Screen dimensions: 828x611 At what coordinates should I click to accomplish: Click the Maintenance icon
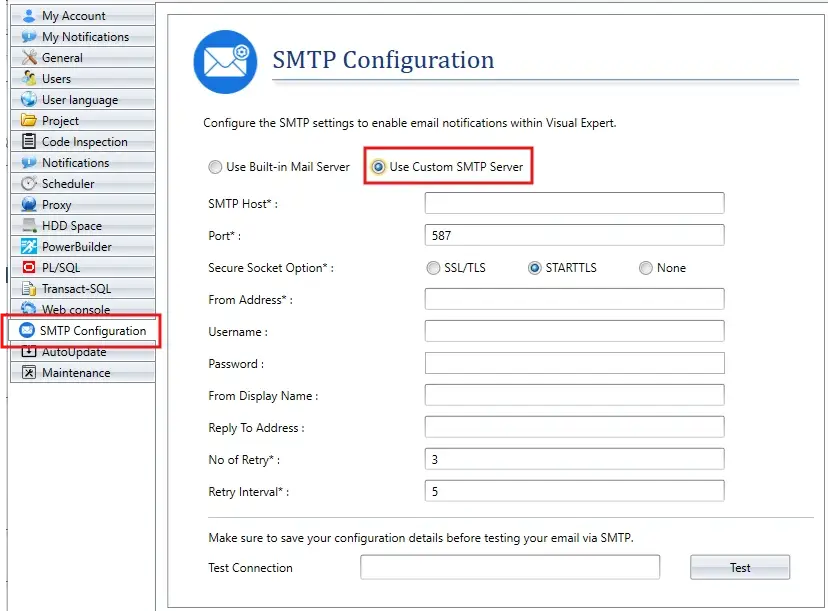pyautogui.click(x=29, y=372)
